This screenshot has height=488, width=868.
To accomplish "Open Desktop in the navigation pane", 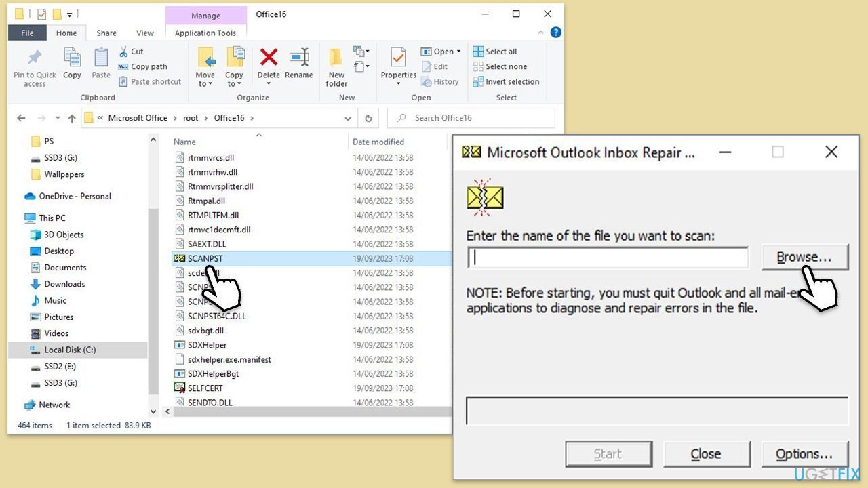I will click(x=52, y=251).
